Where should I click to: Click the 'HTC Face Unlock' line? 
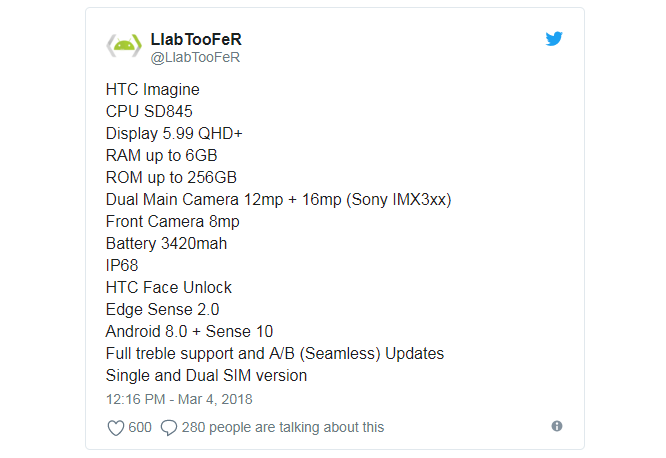(168, 287)
